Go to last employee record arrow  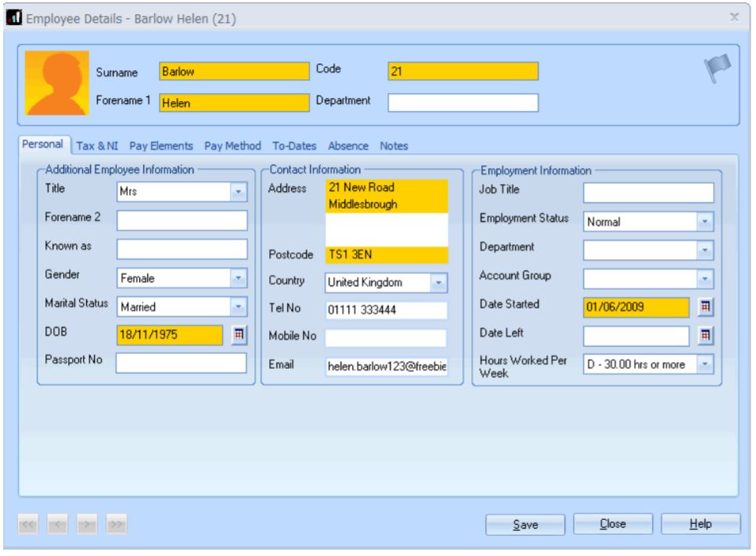(x=116, y=524)
